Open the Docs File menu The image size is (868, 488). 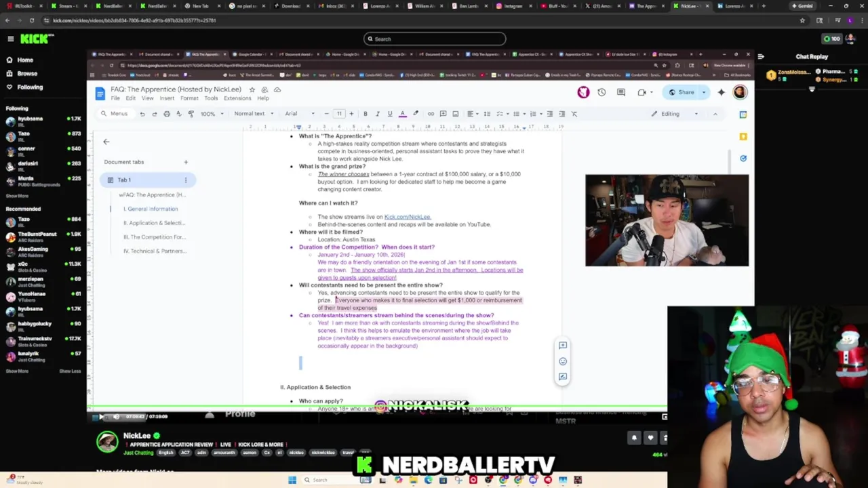point(115,98)
